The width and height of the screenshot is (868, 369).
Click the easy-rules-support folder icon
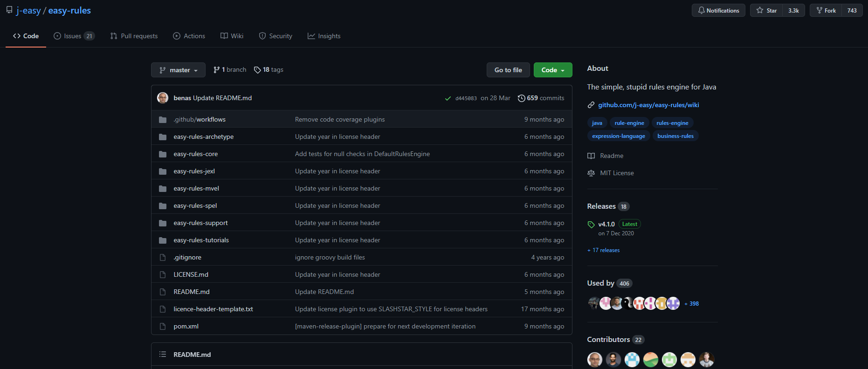163,223
